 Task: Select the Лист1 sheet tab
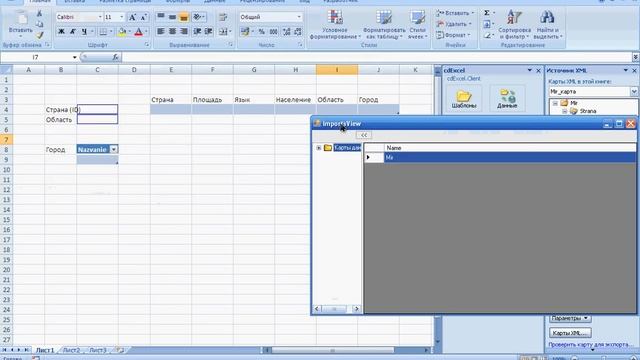[x=45, y=350]
